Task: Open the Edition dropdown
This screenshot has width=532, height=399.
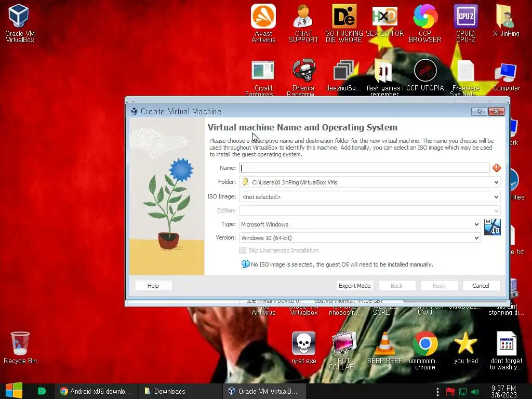Action: point(370,210)
